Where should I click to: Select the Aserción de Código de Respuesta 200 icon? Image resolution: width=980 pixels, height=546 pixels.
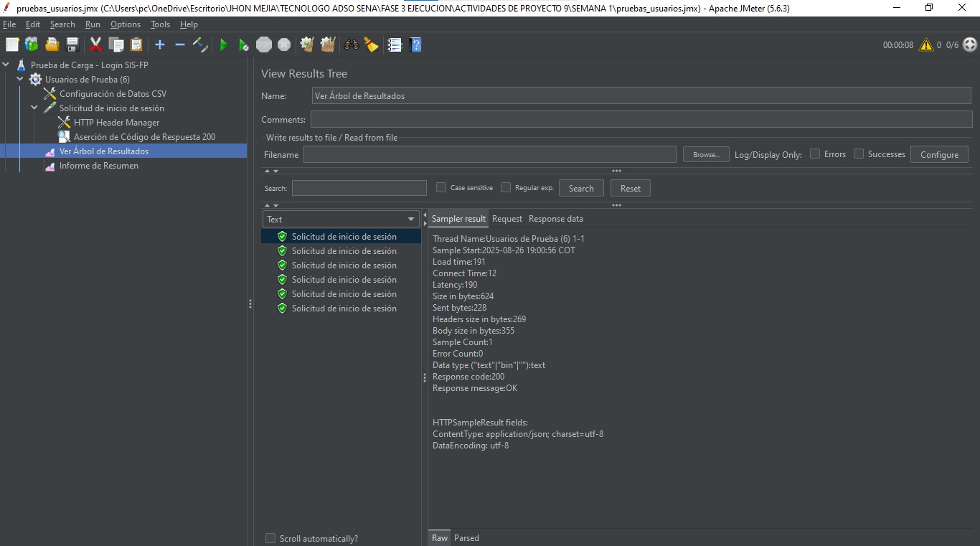64,137
